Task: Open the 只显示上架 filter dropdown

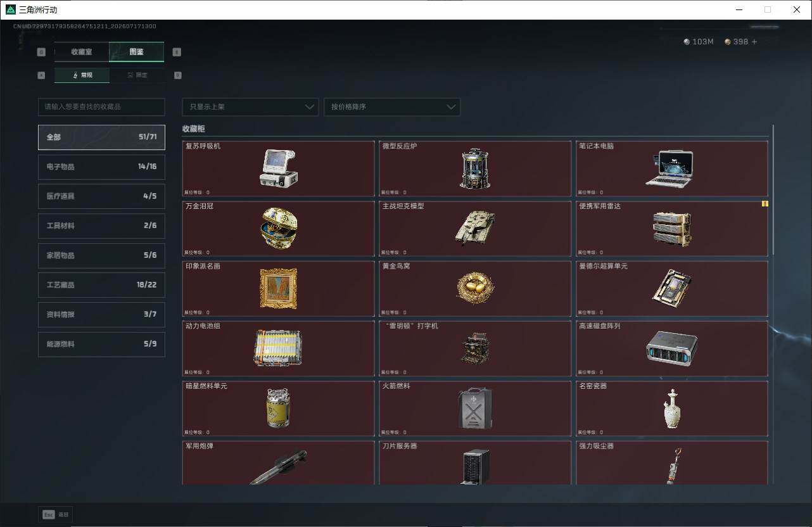Action: (x=250, y=106)
